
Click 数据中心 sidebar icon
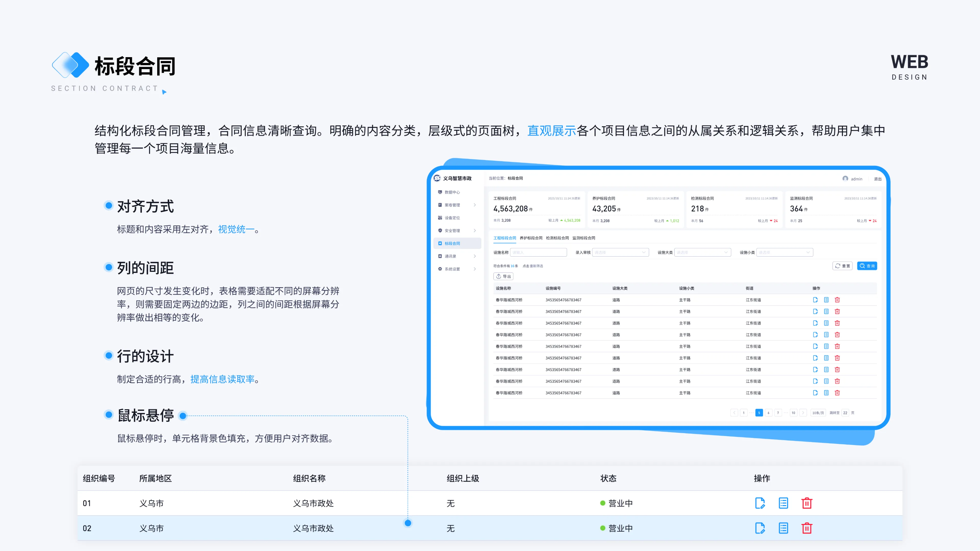click(x=440, y=192)
